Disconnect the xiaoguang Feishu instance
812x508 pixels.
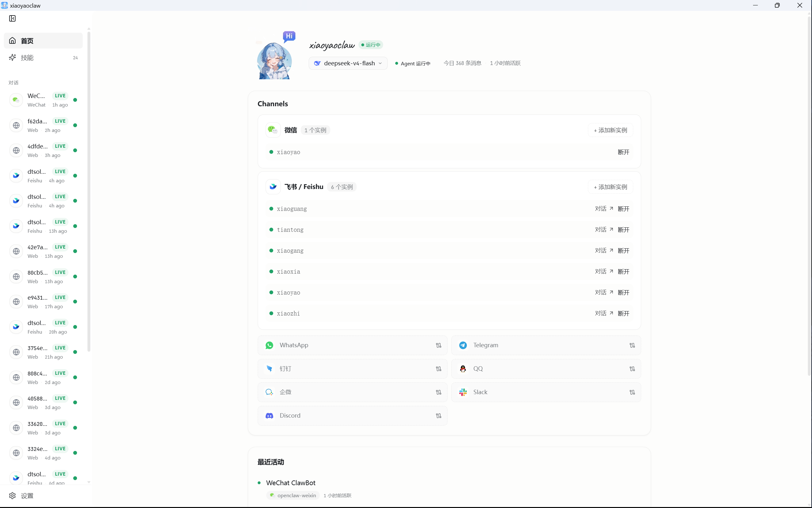click(623, 209)
